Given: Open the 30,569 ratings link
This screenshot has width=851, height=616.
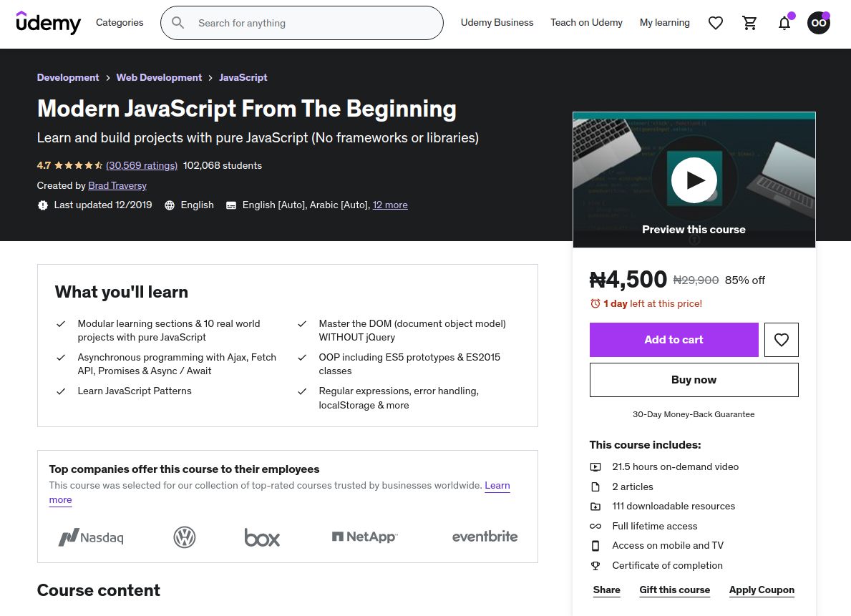Looking at the screenshot, I should coord(142,165).
